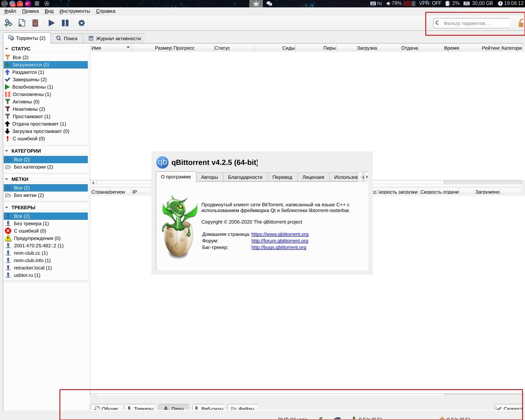Open link https://www.qbittorrent.org

[280, 234]
